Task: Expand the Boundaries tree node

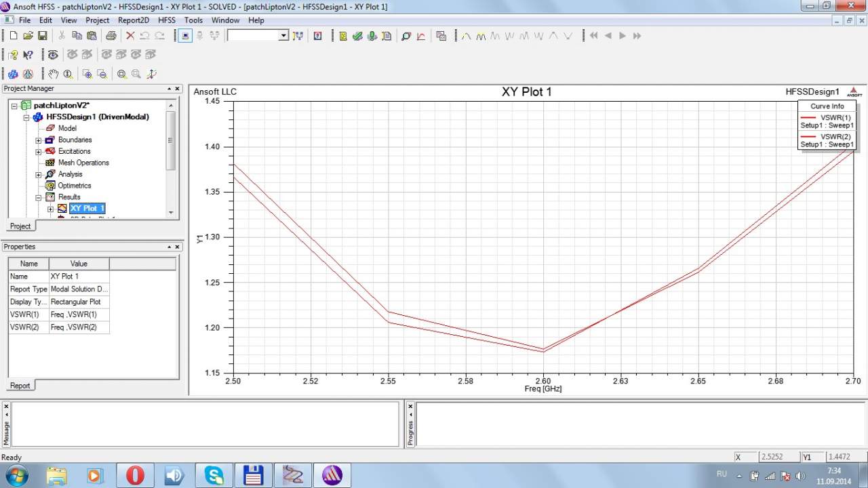Action: tap(39, 140)
